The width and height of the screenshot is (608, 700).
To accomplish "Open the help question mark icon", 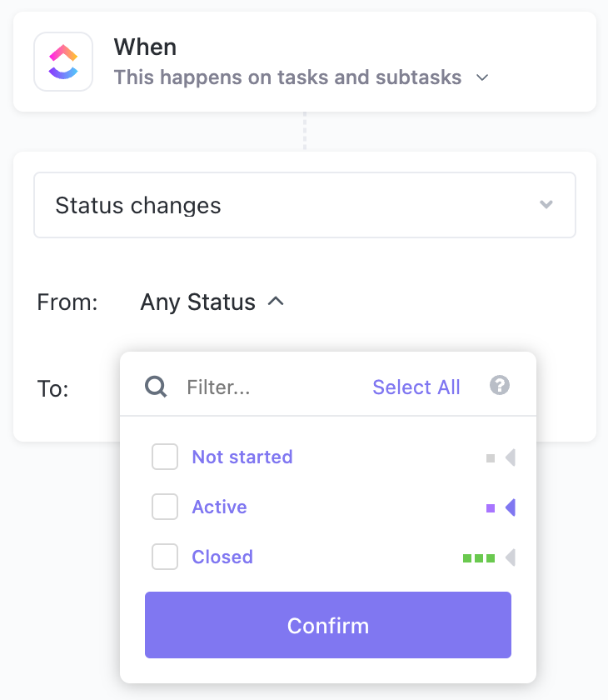I will (x=499, y=386).
